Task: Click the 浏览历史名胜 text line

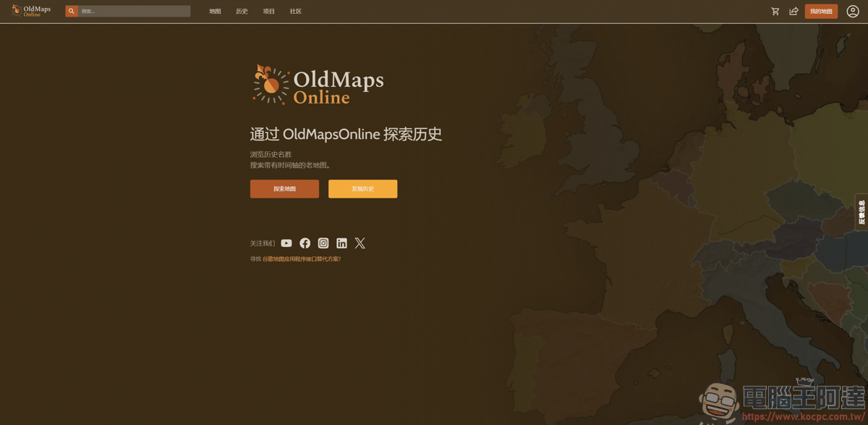Action: (271, 154)
